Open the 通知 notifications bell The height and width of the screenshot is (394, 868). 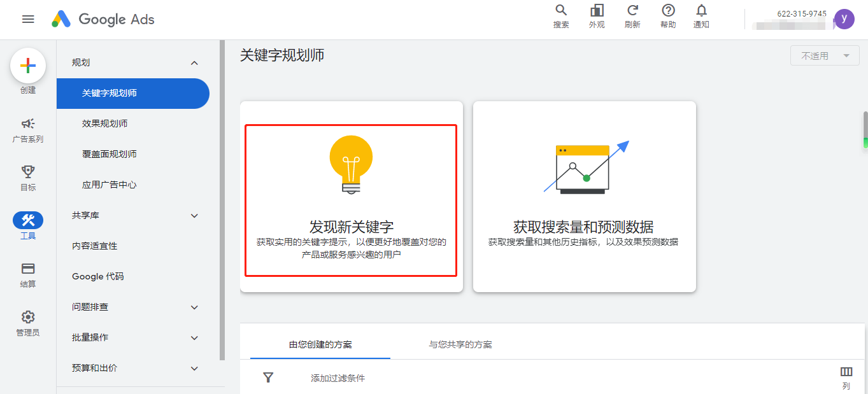coord(701,10)
